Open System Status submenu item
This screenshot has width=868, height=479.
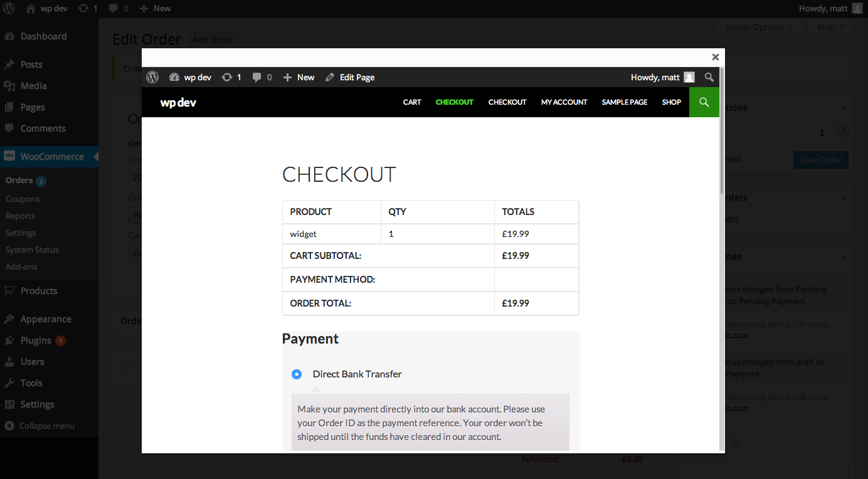tap(32, 250)
